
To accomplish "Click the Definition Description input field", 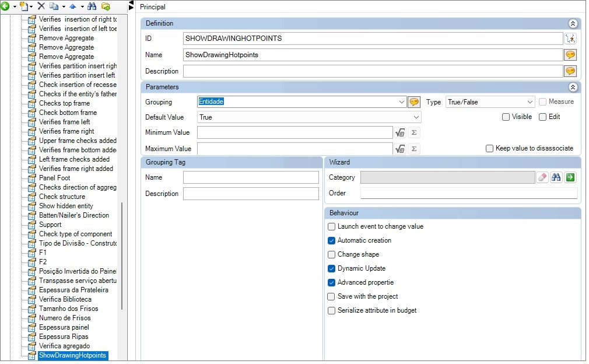I will coord(373,71).
